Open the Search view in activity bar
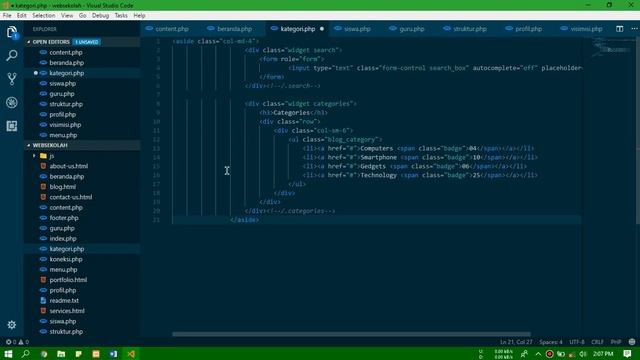The height and width of the screenshot is (360, 640). pos(12,56)
